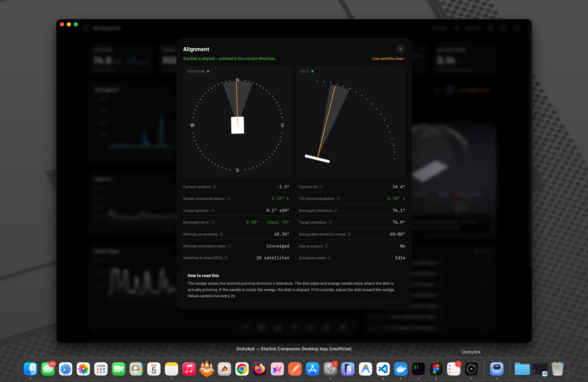Close the Alignment dialog
The image size is (588, 382).
400,49
